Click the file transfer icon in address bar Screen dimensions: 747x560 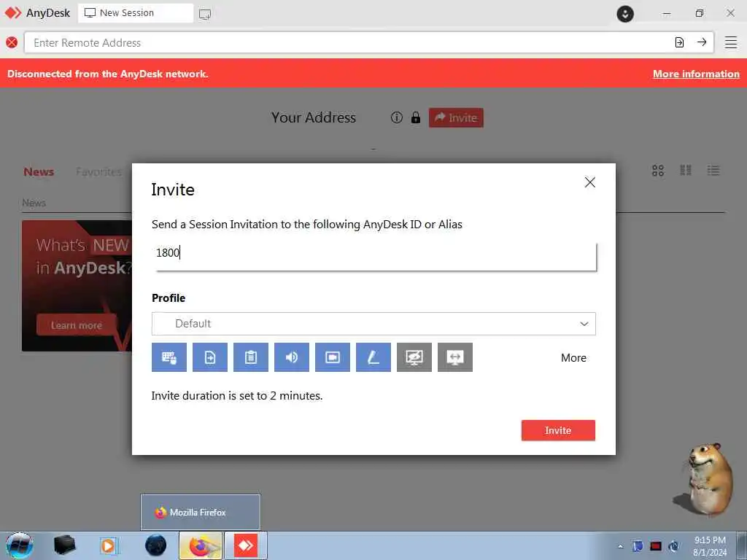pyautogui.click(x=679, y=42)
